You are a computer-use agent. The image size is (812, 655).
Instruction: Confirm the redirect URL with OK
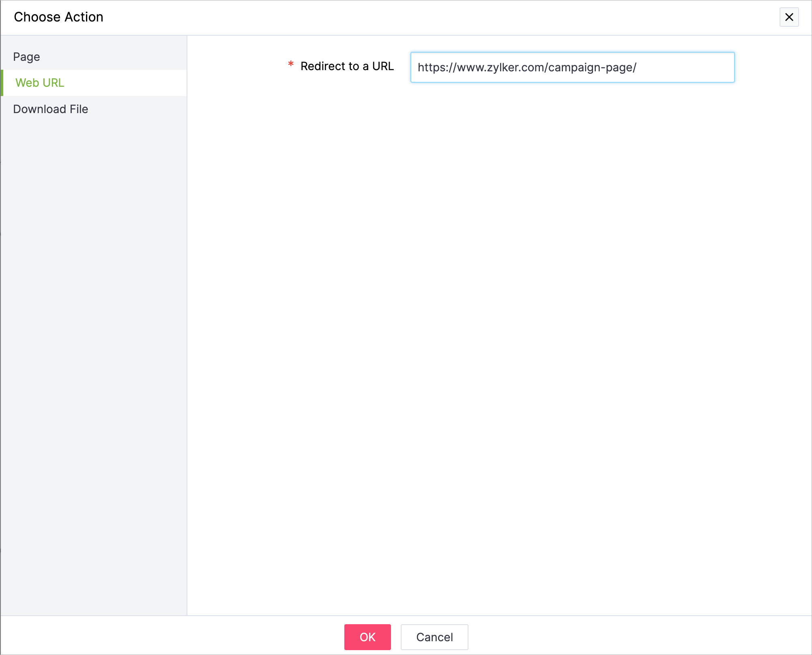(x=367, y=637)
